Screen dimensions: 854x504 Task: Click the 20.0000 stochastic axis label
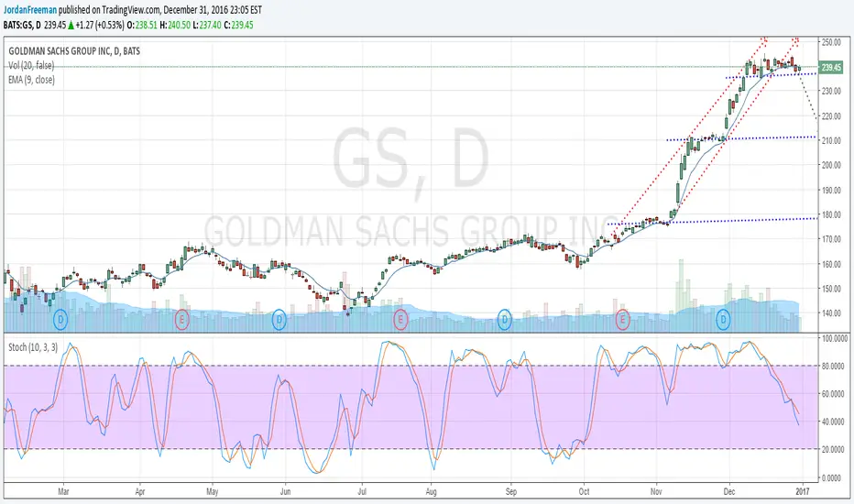tap(834, 450)
